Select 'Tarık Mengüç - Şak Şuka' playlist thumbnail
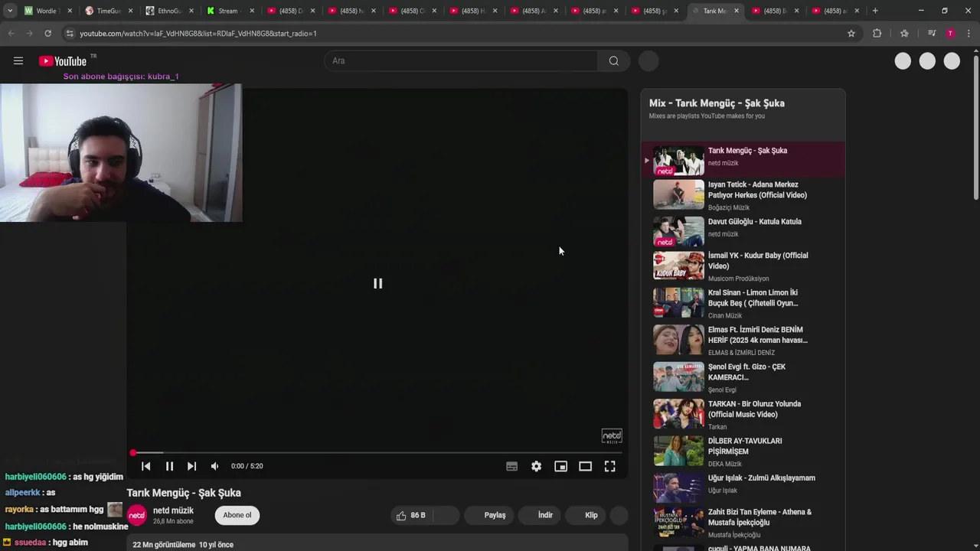The height and width of the screenshot is (551, 980). pos(678,161)
